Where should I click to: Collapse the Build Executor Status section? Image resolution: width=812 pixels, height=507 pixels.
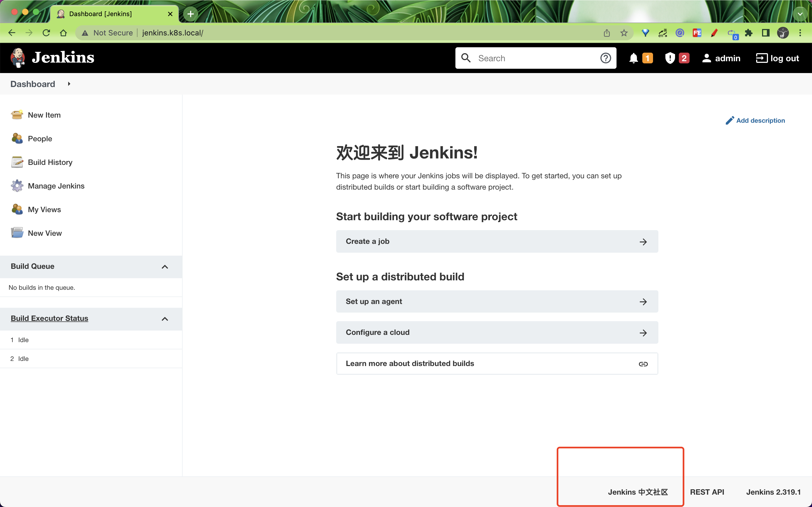165,319
